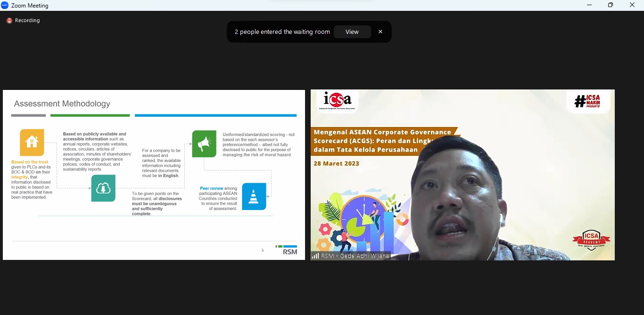Viewport: 644px width, 315px height.
Task: Click the ICSA Academy badge in video
Action: coord(591,240)
